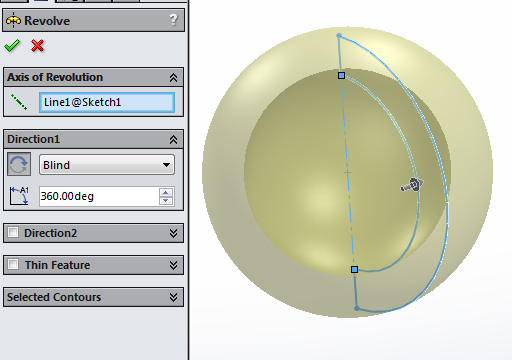Enable the Direction2 checkbox
512x360 pixels.
[13, 232]
